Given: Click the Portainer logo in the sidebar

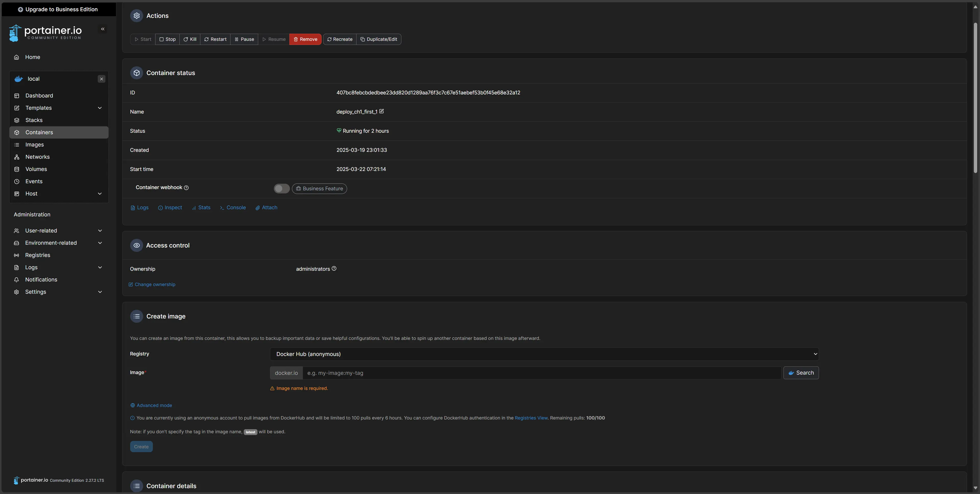Looking at the screenshot, I should (x=45, y=33).
